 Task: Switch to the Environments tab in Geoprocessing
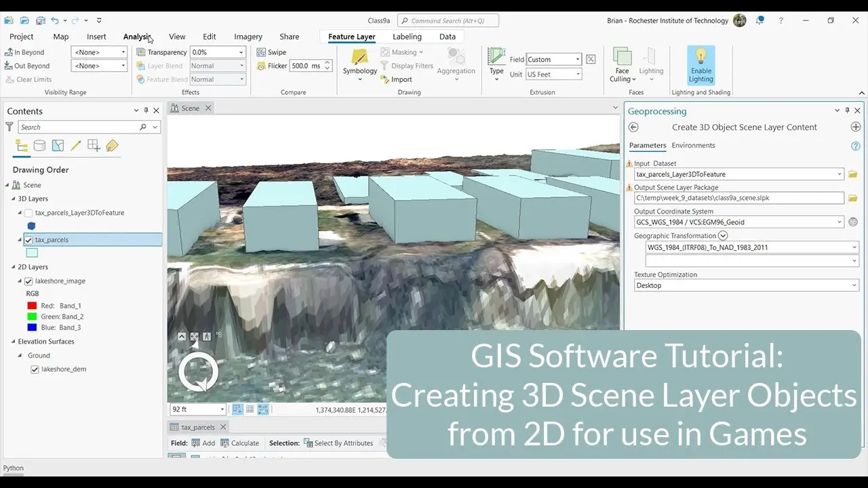(x=693, y=146)
